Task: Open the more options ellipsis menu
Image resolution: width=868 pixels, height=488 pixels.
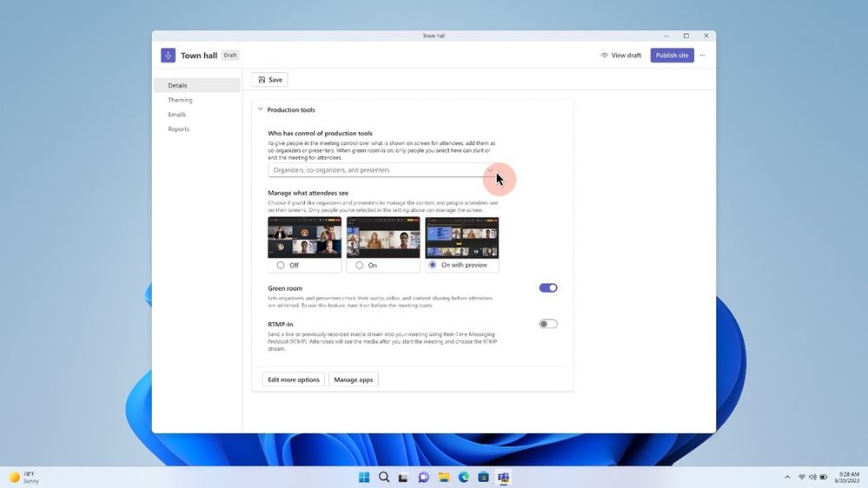Action: point(703,56)
